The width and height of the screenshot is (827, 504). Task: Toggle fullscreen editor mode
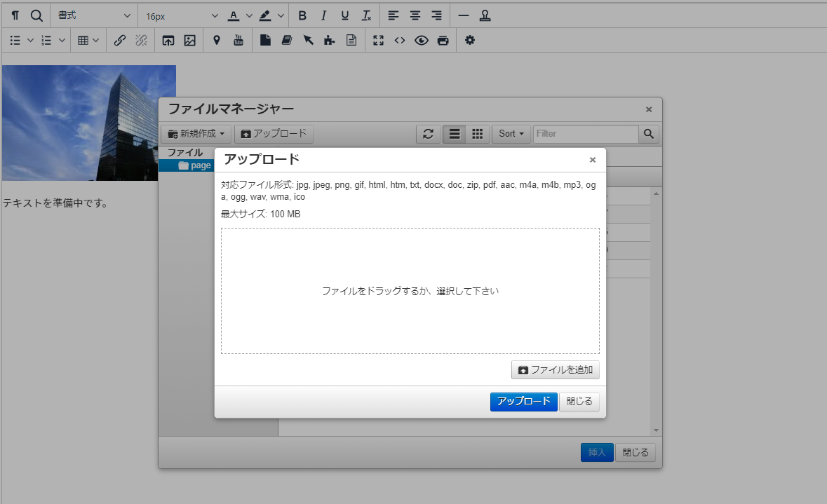coord(378,40)
